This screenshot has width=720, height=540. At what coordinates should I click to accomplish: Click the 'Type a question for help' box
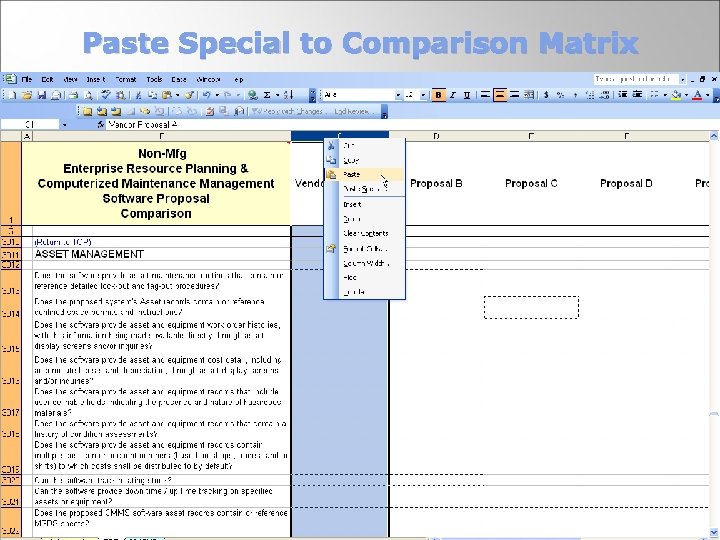click(636, 79)
